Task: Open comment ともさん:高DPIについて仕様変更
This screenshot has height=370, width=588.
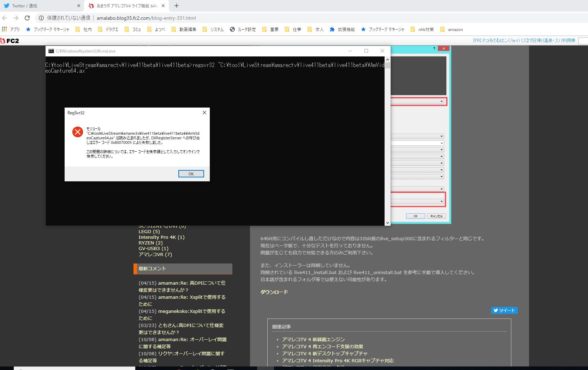Action: (181, 329)
